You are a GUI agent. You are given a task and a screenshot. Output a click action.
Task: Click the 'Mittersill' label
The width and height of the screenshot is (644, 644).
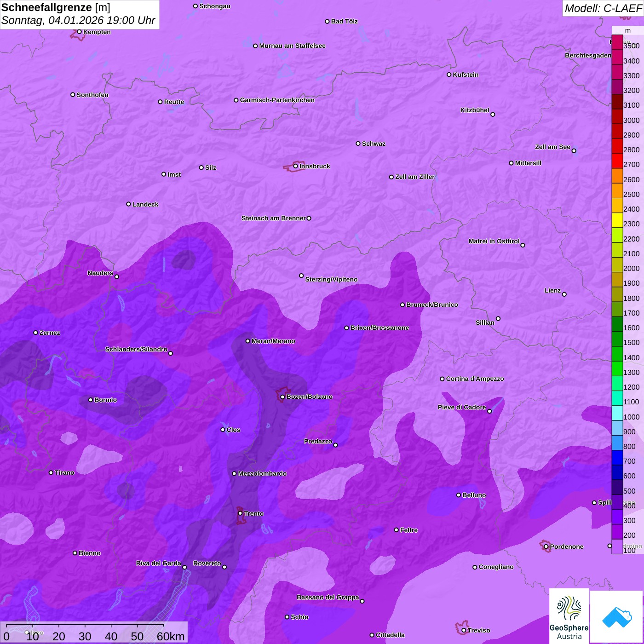(x=528, y=163)
